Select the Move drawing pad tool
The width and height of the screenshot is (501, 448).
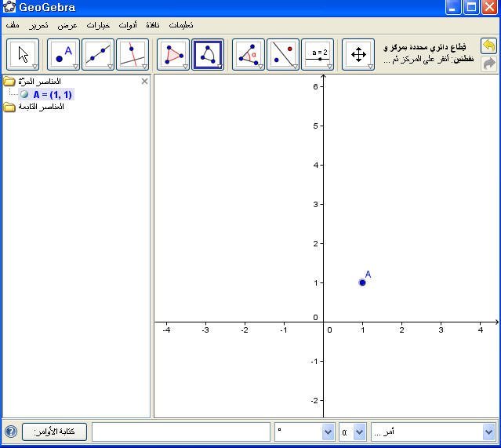358,55
